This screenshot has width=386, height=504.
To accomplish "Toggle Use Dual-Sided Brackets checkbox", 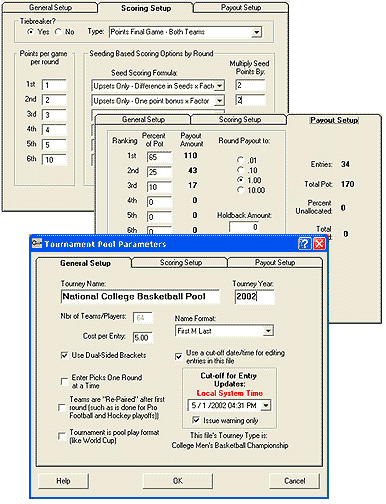I will (x=64, y=355).
